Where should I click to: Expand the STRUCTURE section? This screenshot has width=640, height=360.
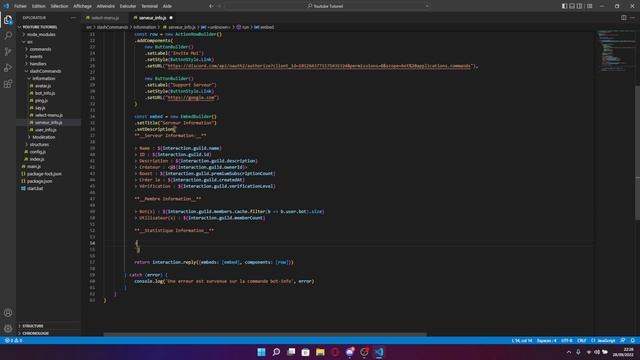(x=49, y=326)
